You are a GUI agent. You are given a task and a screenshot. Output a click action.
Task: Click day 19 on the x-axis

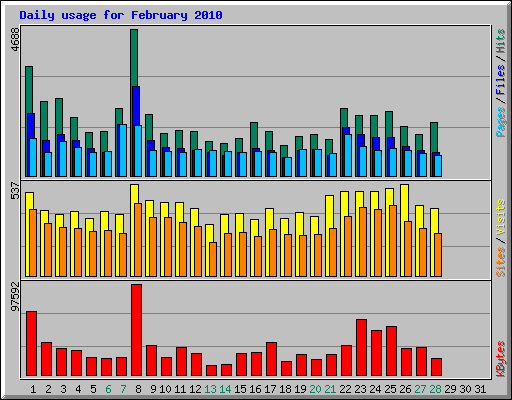(x=300, y=389)
